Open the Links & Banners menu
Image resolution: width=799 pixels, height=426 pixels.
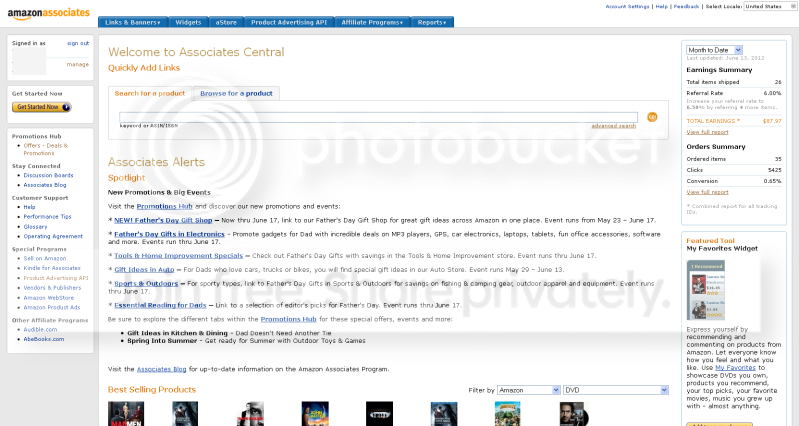132,22
